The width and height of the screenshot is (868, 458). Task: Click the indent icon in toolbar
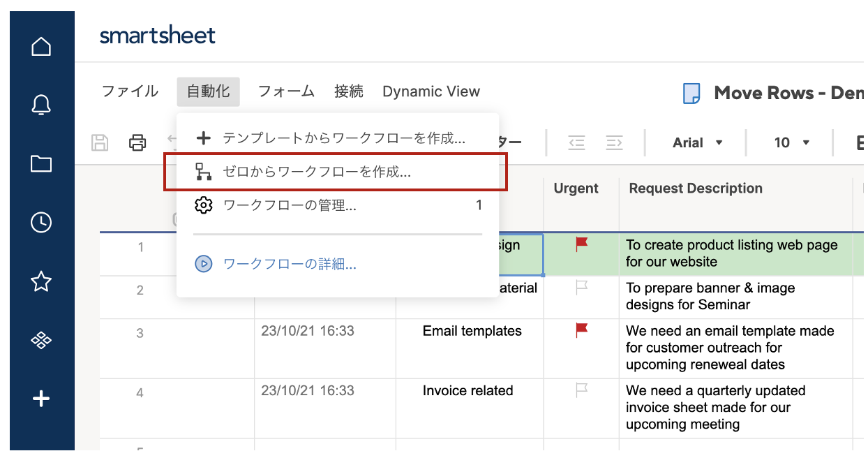[614, 143]
